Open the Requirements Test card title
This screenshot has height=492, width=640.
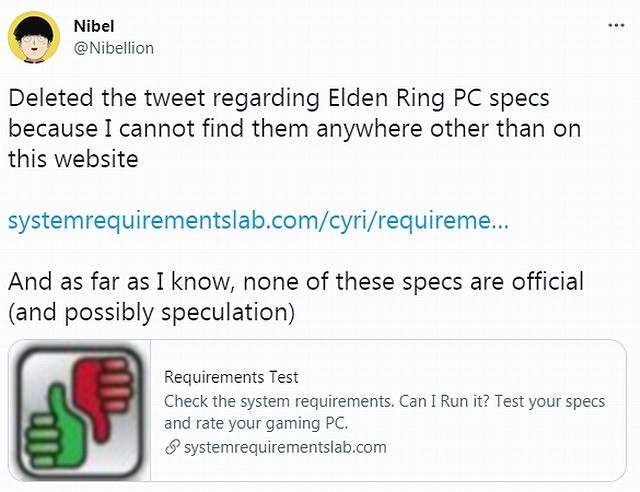(x=231, y=377)
